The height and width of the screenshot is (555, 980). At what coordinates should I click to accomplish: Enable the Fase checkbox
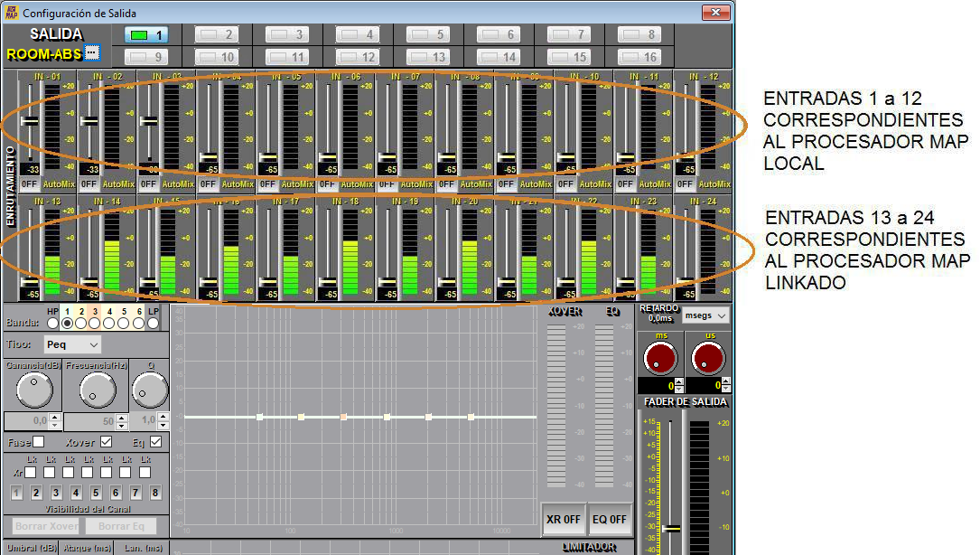39,442
